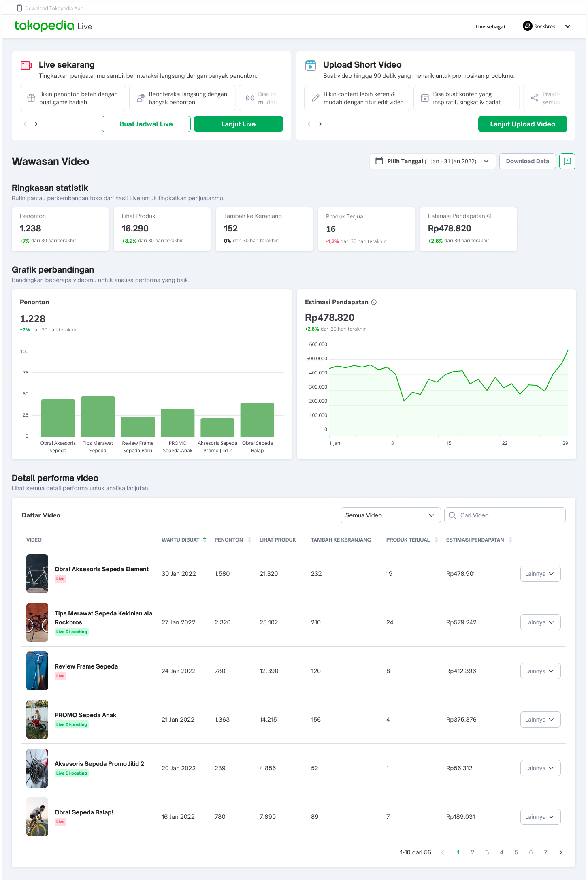588x880 pixels.
Task: Click the Buat Jadwal Live button
Action: tap(146, 124)
